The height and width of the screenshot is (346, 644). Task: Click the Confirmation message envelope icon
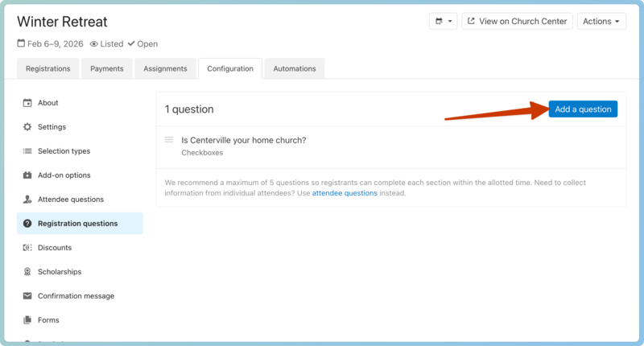point(27,296)
